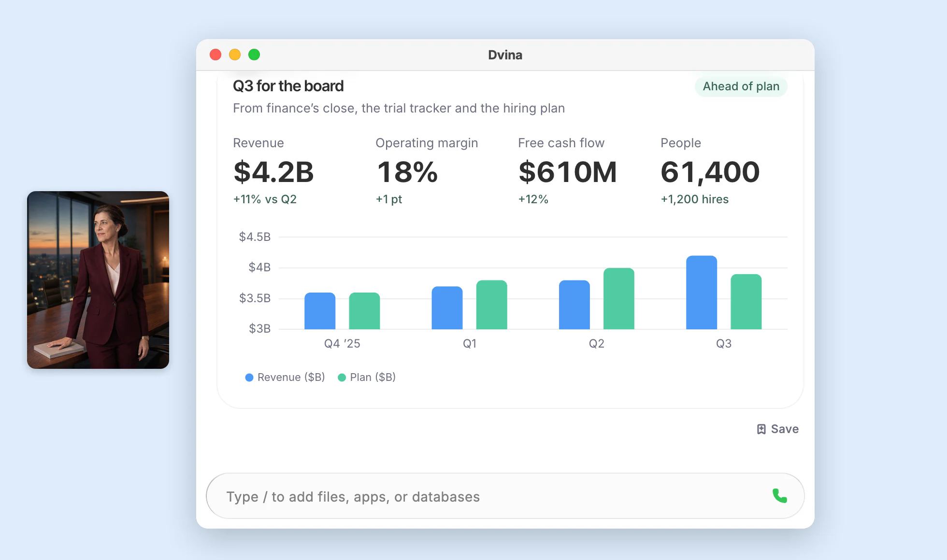Toggle the Plan ($B) legend item
This screenshot has height=560, width=947.
point(367,377)
